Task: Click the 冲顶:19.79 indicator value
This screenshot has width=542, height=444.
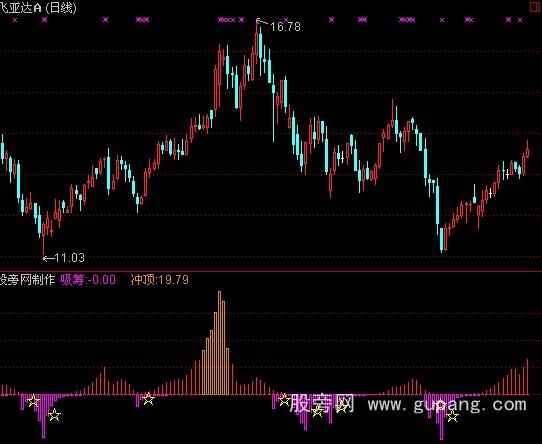Action: click(160, 279)
